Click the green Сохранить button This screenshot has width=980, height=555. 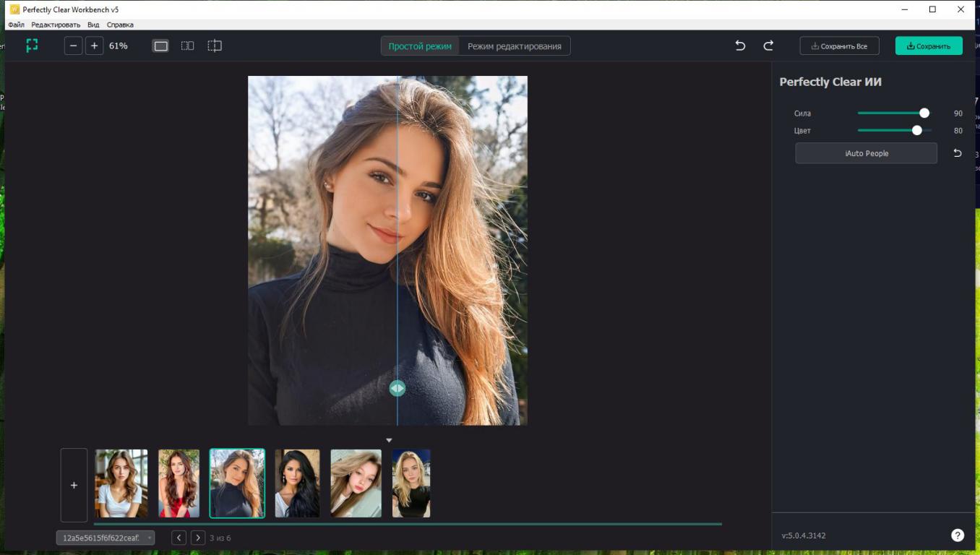point(929,46)
